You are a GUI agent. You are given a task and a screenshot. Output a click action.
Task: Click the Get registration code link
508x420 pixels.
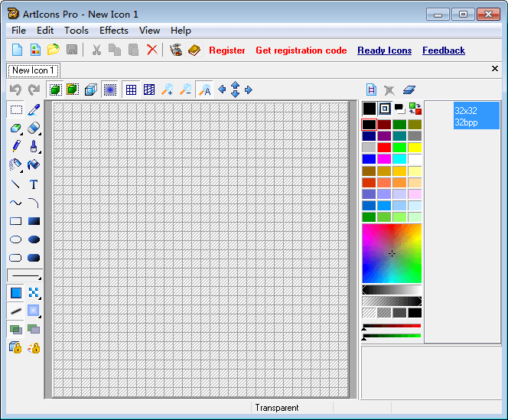(301, 50)
